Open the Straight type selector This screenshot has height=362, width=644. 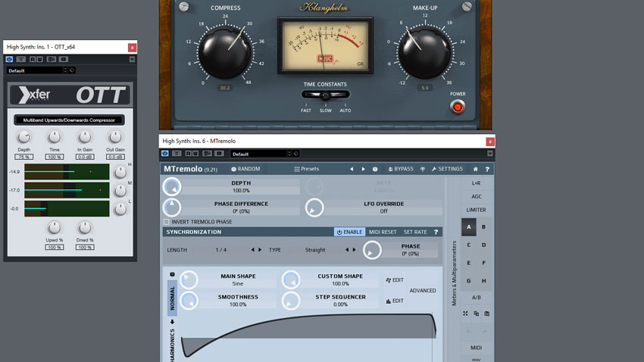click(x=315, y=250)
